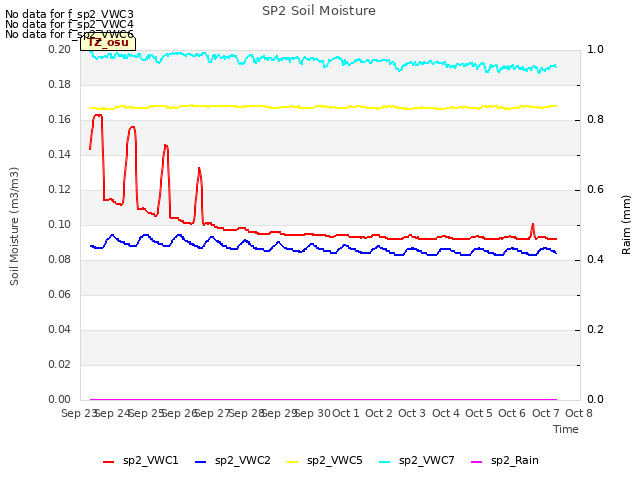The width and height of the screenshot is (640, 480).
Task: Click the No data for f_sp2_VWC4 message
Action: [69, 24]
